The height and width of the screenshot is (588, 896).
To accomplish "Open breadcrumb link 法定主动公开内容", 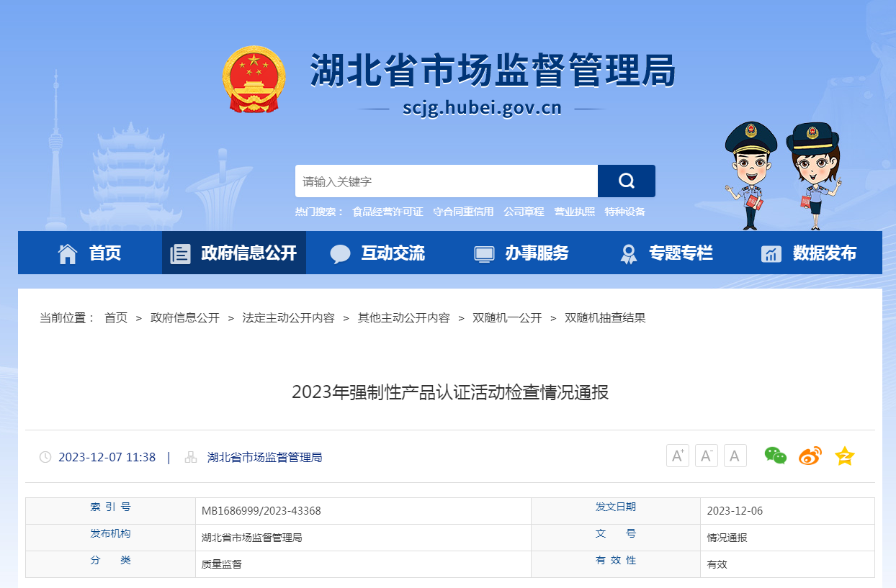I will [288, 317].
